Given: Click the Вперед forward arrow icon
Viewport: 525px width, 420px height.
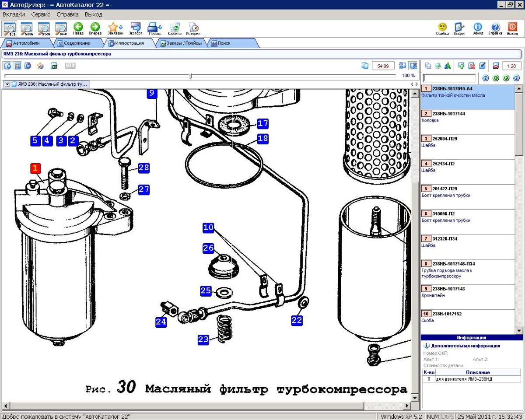Looking at the screenshot, I should [95, 28].
